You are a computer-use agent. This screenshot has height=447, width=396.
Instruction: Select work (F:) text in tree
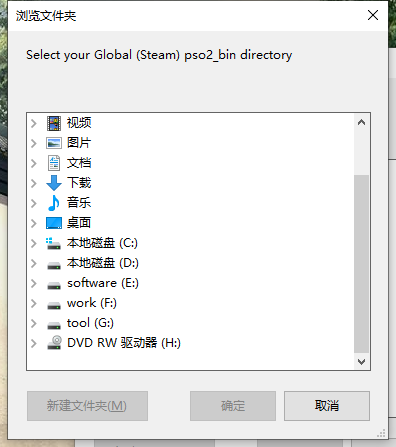click(x=92, y=303)
